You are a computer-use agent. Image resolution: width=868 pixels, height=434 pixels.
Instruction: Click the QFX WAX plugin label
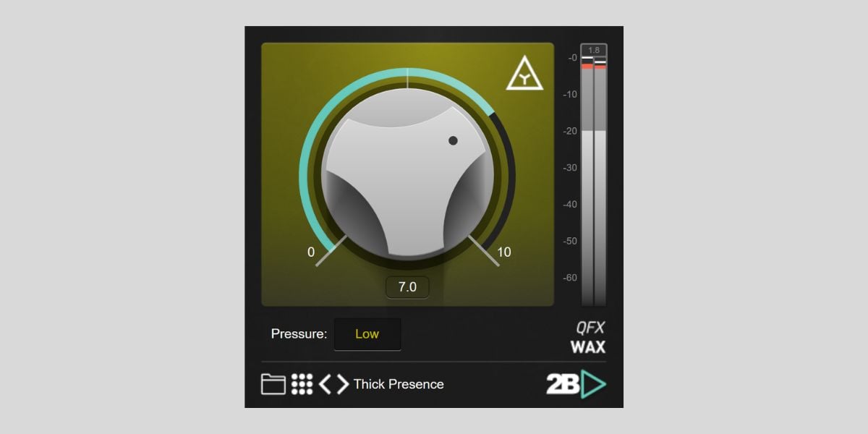tap(587, 338)
